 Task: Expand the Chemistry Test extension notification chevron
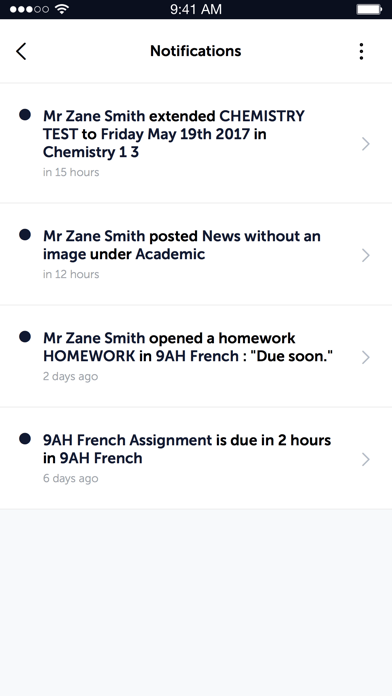tap(366, 144)
